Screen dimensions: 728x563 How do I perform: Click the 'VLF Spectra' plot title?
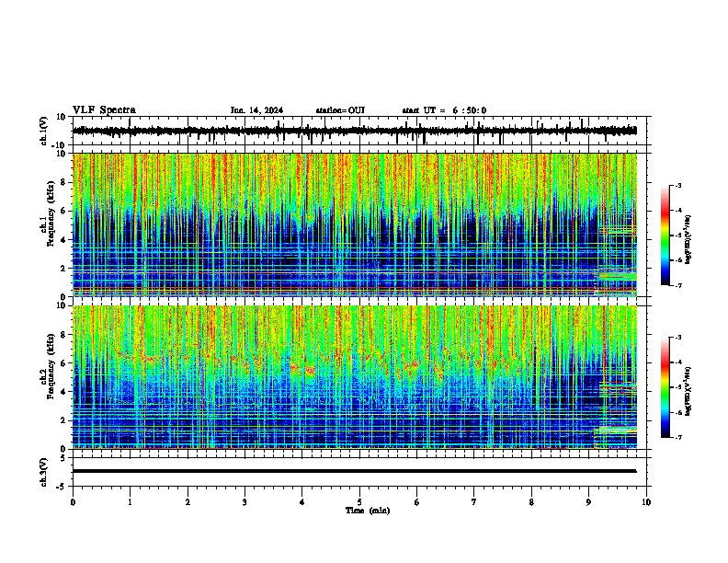104,110
